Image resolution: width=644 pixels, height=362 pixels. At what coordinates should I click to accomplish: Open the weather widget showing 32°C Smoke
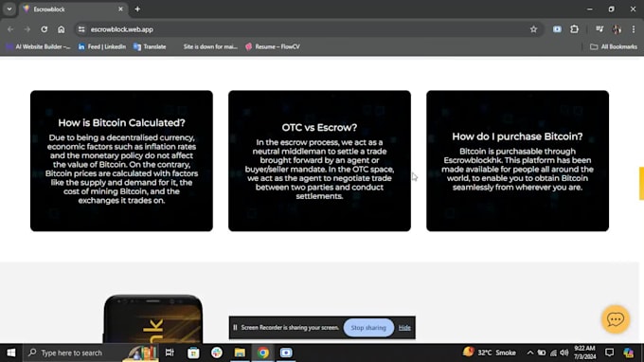pos(490,353)
